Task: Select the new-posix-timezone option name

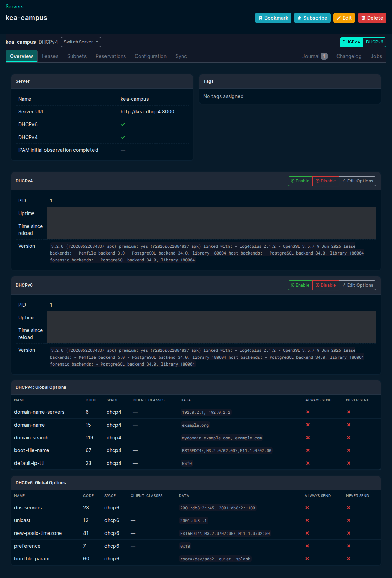Action: [x=38, y=533]
